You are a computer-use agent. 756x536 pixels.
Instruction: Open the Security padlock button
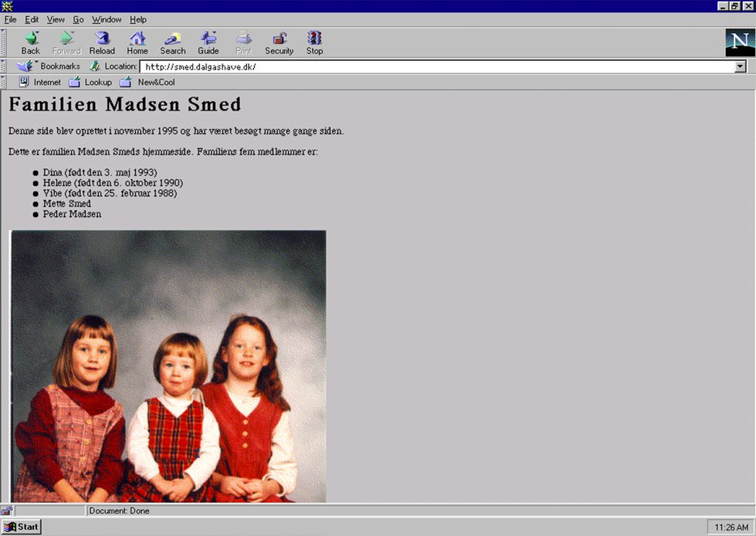point(280,43)
